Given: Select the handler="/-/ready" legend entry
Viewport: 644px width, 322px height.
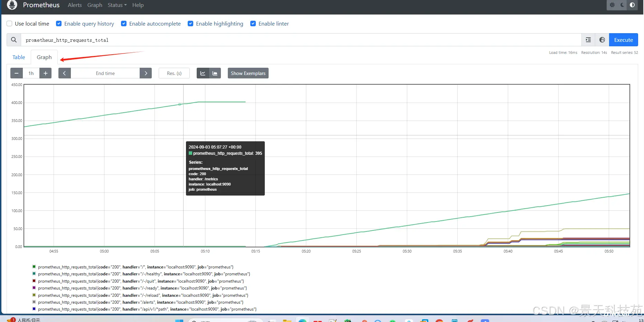Looking at the screenshot, I should [140, 288].
